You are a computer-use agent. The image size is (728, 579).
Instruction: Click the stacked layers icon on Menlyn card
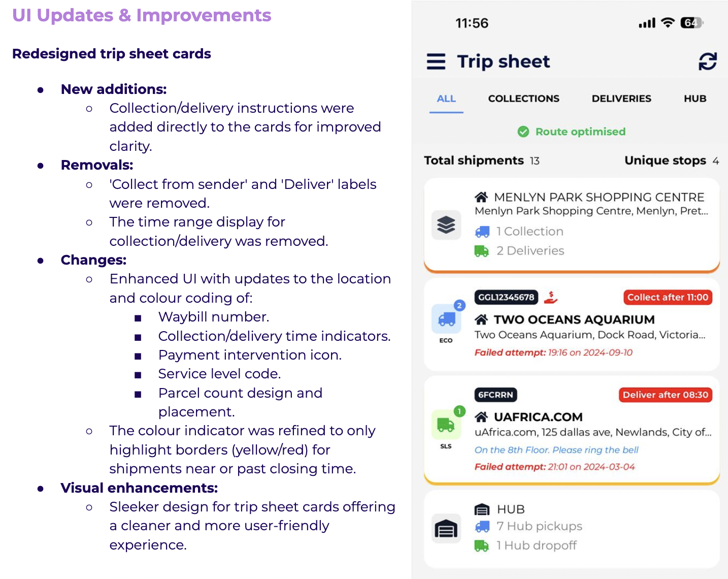(446, 224)
